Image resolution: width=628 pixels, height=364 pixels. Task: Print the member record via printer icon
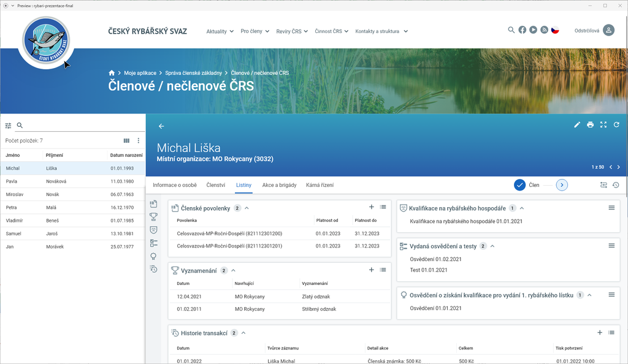click(x=590, y=124)
